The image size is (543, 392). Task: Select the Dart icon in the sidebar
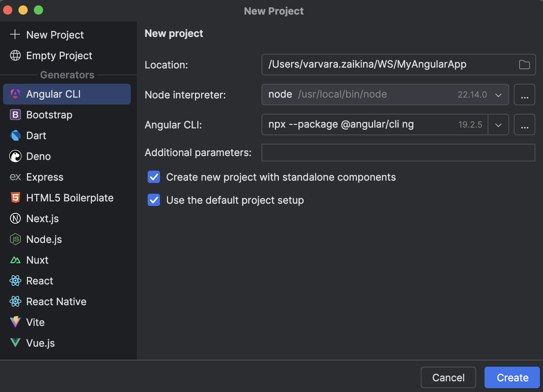coord(15,135)
